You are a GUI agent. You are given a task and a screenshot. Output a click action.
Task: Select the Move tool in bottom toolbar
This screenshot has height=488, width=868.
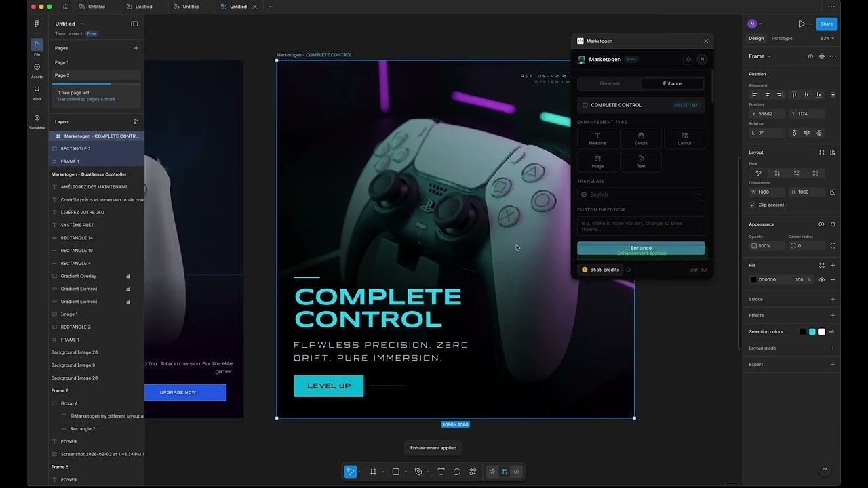[350, 472]
